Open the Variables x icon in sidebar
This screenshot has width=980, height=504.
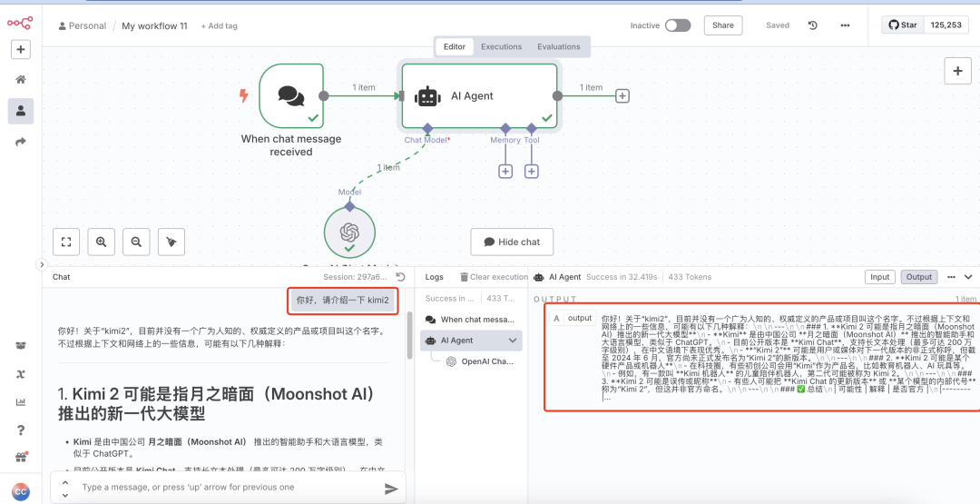coord(21,374)
